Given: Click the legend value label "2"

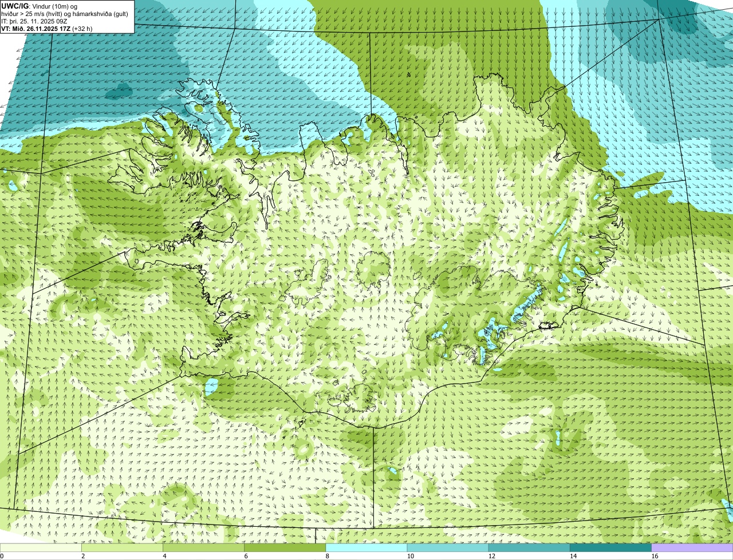Looking at the screenshot, I should (83, 556).
